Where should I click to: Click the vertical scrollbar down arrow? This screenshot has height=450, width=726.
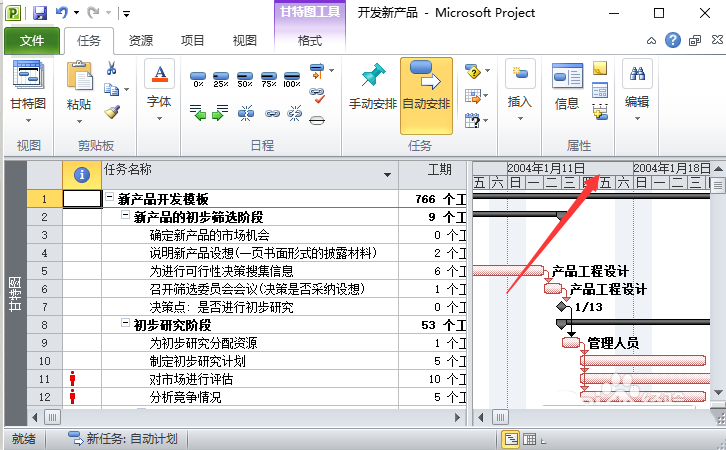(718, 393)
